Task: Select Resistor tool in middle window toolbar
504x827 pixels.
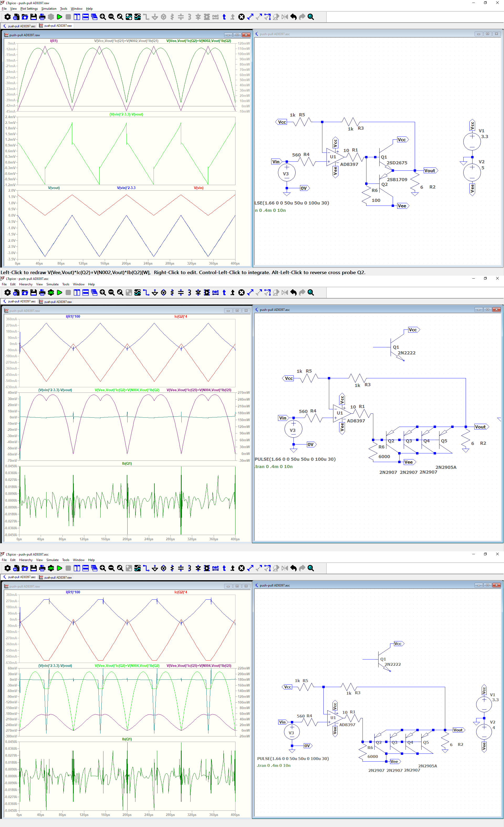Action: point(172,292)
